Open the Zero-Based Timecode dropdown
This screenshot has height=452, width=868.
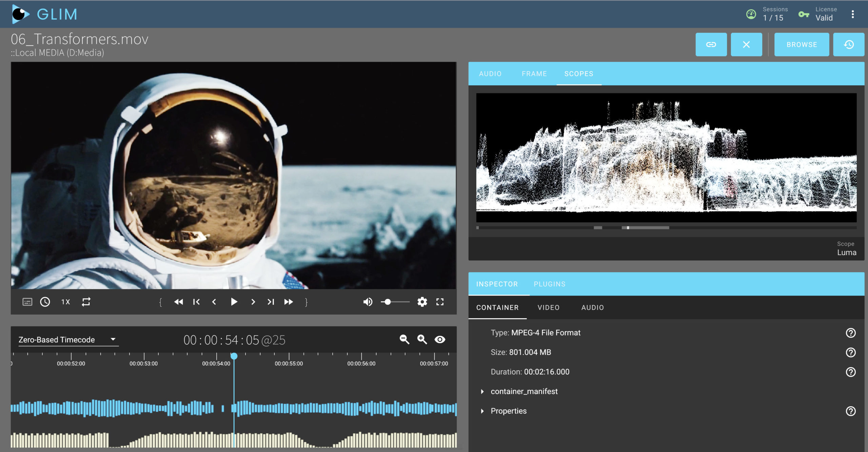[68, 339]
